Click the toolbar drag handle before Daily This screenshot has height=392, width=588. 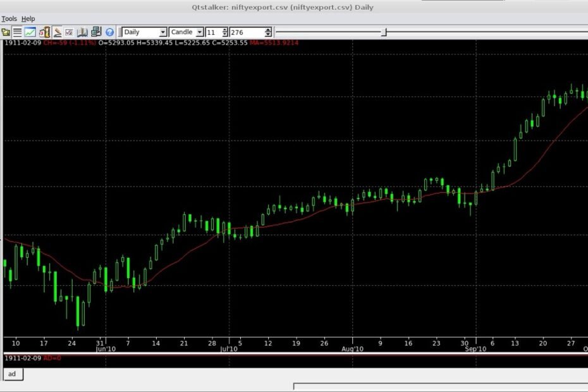click(119, 32)
